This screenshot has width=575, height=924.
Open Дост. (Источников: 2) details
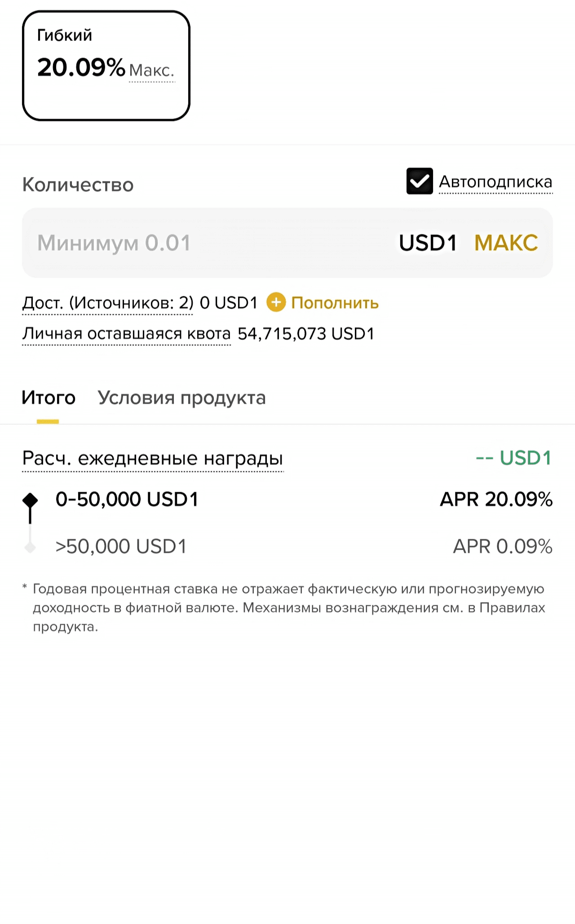pos(108,303)
